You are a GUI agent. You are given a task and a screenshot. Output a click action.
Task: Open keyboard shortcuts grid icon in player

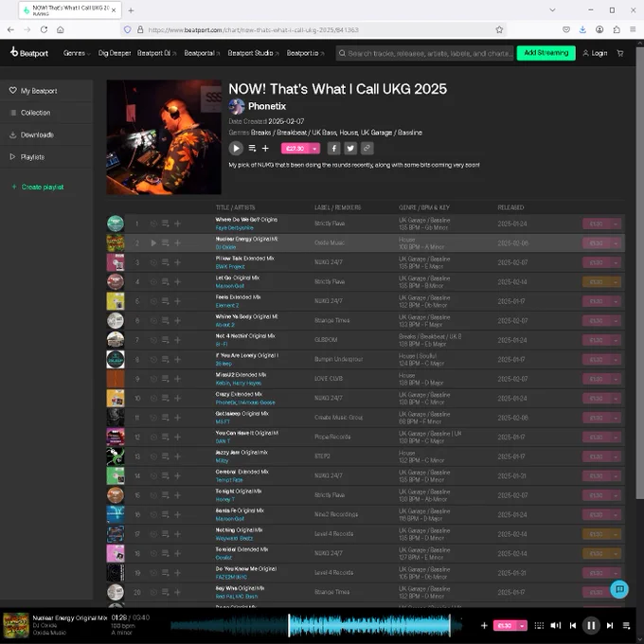539,625
